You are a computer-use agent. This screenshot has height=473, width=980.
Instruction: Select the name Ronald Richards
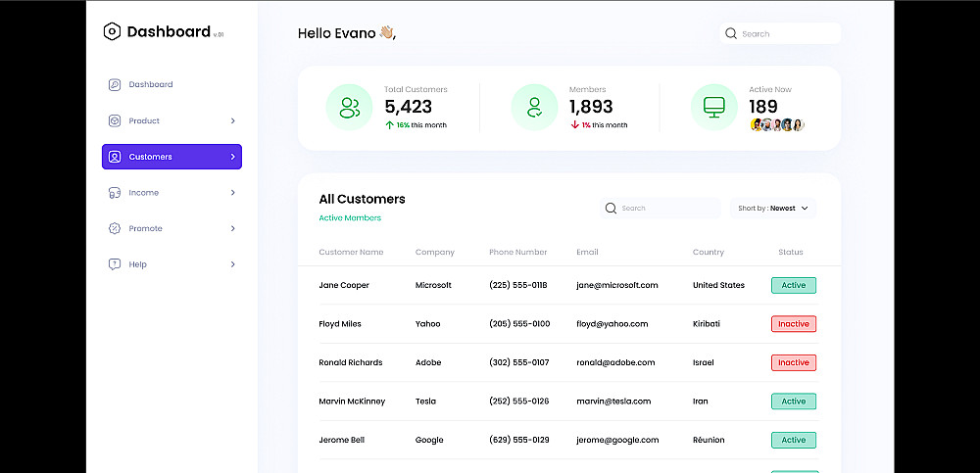click(x=351, y=362)
